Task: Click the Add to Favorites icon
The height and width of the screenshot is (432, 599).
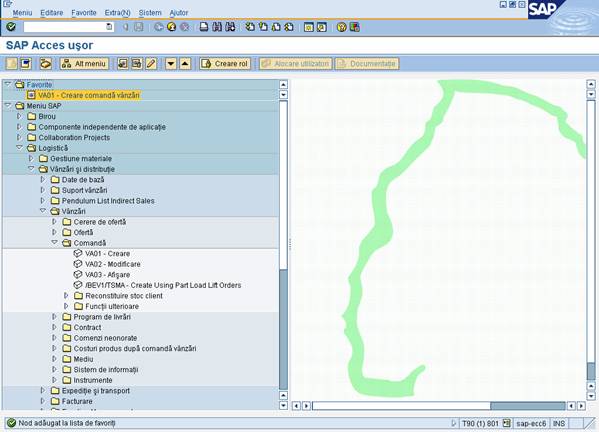Action: click(123, 63)
